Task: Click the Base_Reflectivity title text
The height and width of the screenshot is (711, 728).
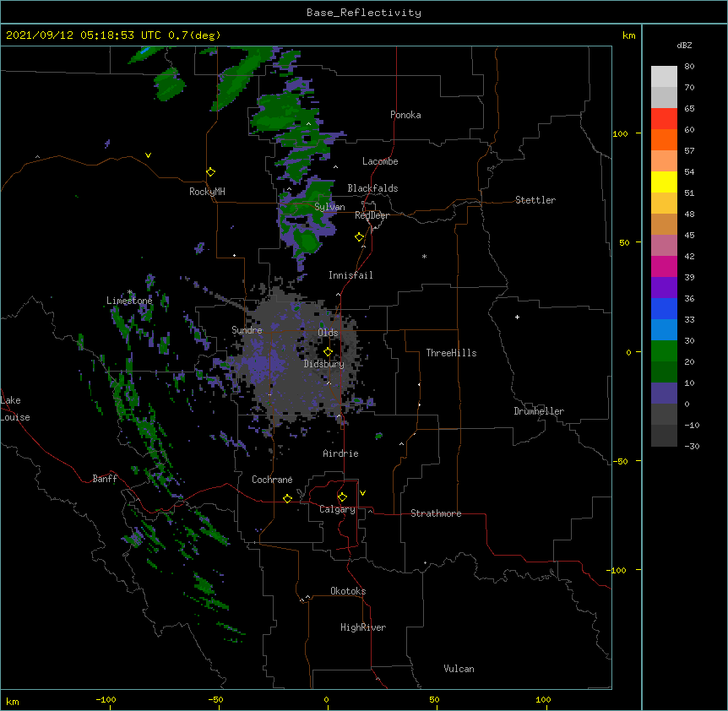Action: (364, 13)
